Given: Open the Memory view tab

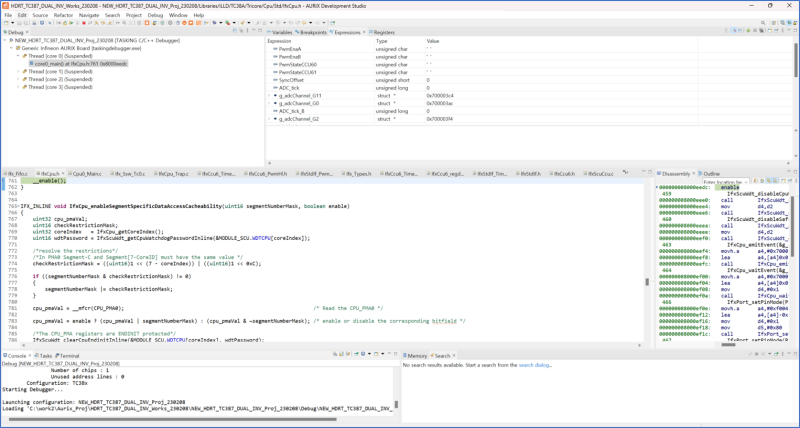Looking at the screenshot, I should point(416,355).
